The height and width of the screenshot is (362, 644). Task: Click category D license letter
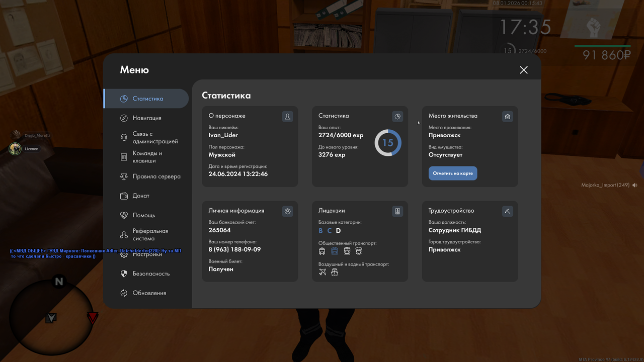point(339,231)
